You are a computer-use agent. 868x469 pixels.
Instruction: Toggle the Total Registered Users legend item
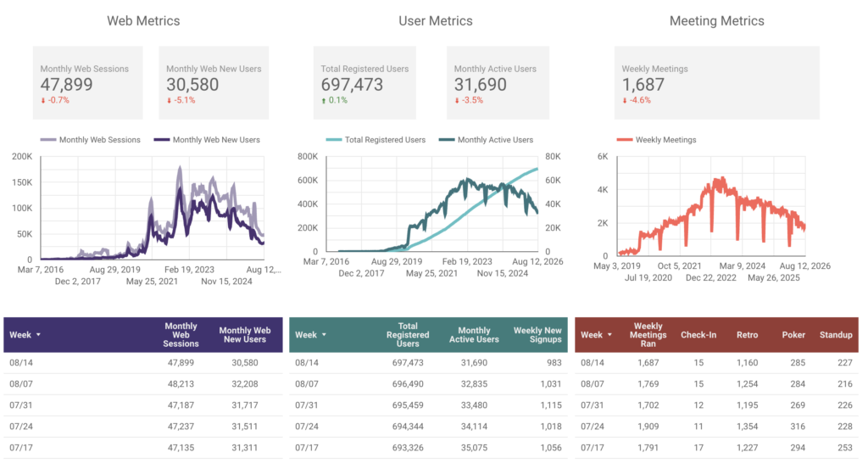point(376,140)
